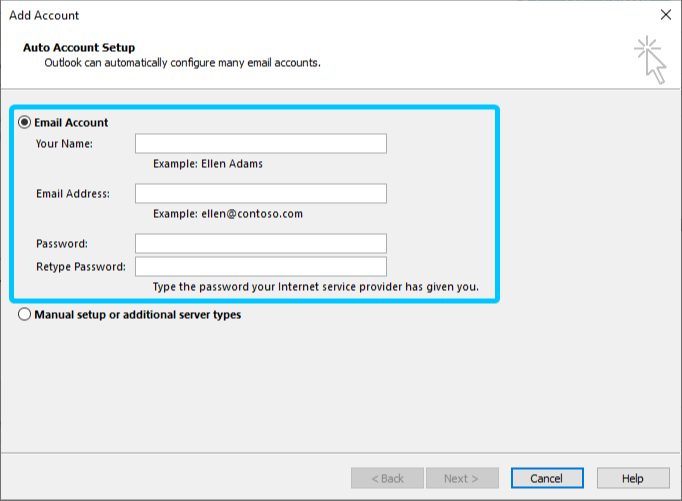Select the Retype Password field
The height and width of the screenshot is (501, 682).
coord(261,267)
